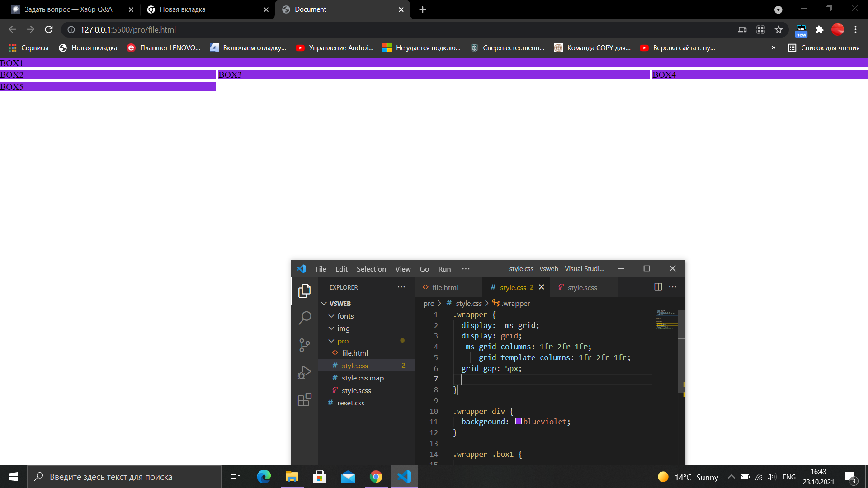Open the Search view in VS Code activity bar

tap(305, 318)
